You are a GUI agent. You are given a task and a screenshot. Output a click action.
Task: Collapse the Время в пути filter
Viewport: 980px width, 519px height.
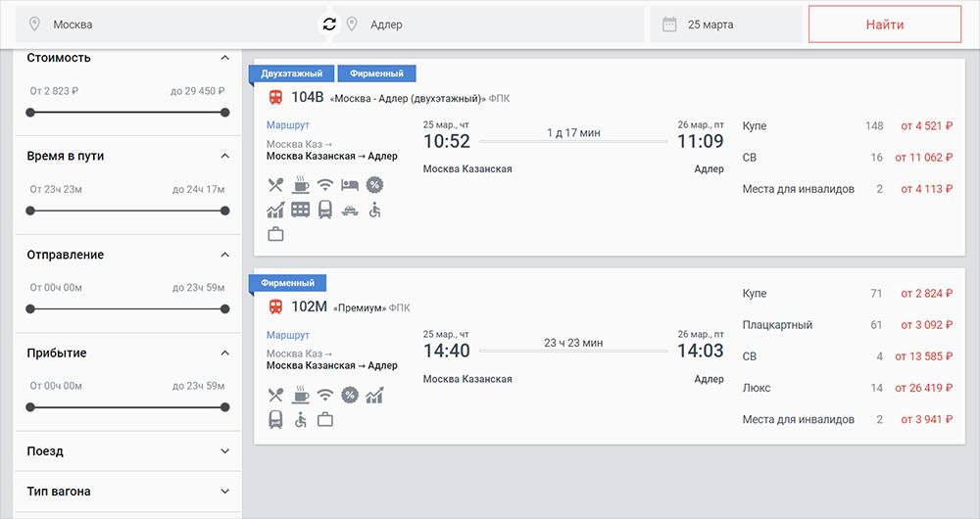pyautogui.click(x=225, y=156)
